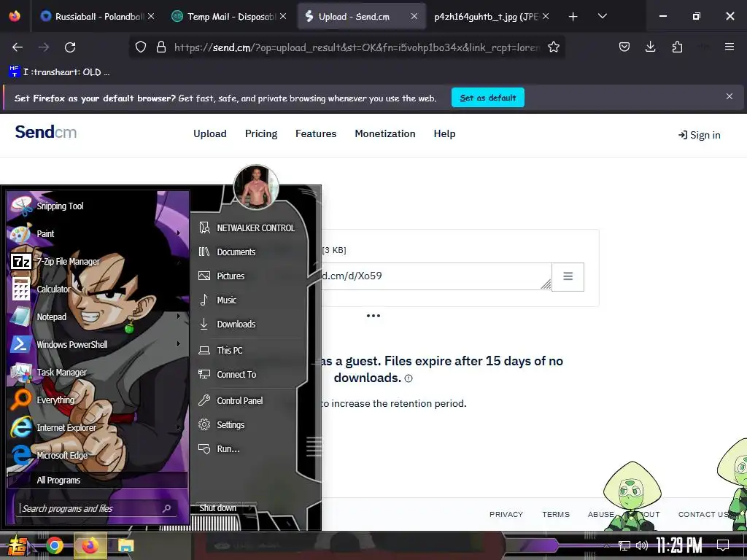Open download link options menu button
The width and height of the screenshot is (747, 560).
pyautogui.click(x=568, y=276)
